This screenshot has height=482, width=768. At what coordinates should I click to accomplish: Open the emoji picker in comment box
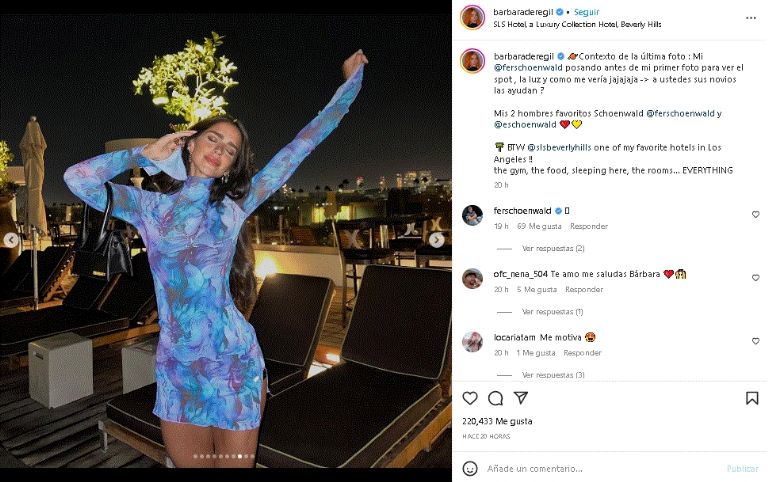pyautogui.click(x=470, y=468)
